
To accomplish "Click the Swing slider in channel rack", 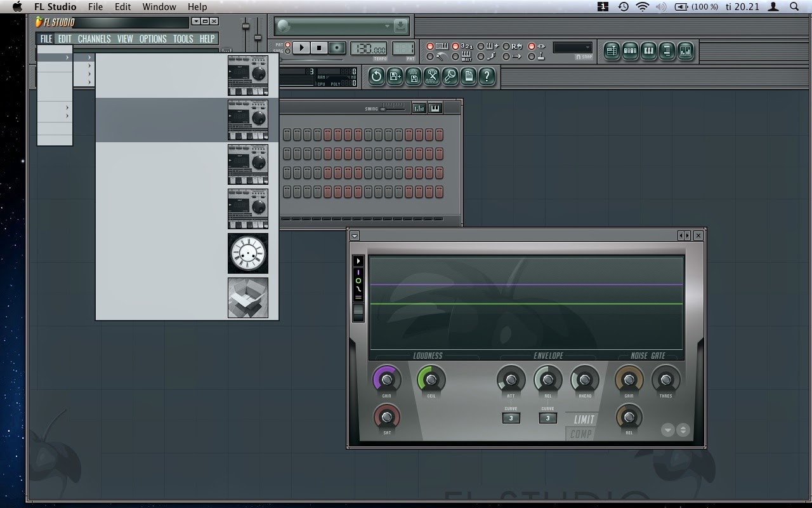I will click(x=393, y=108).
